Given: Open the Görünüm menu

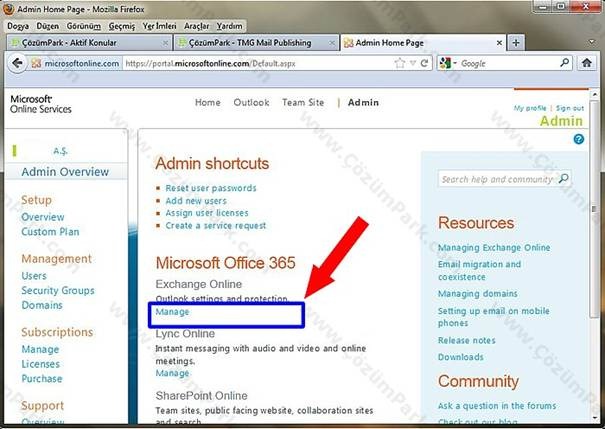Looking at the screenshot, I should (84, 26).
